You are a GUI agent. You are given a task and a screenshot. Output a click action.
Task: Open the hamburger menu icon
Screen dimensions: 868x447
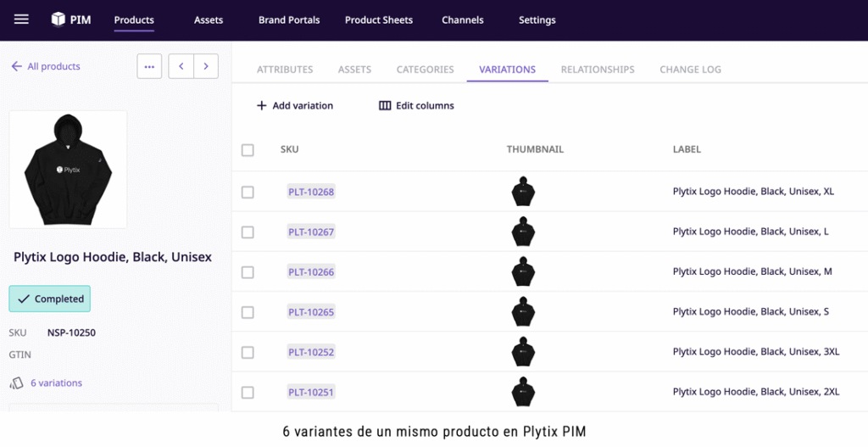coord(21,20)
